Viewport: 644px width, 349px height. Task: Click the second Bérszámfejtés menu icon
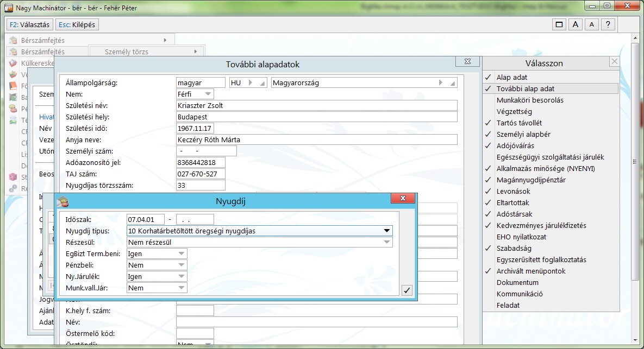click(14, 52)
